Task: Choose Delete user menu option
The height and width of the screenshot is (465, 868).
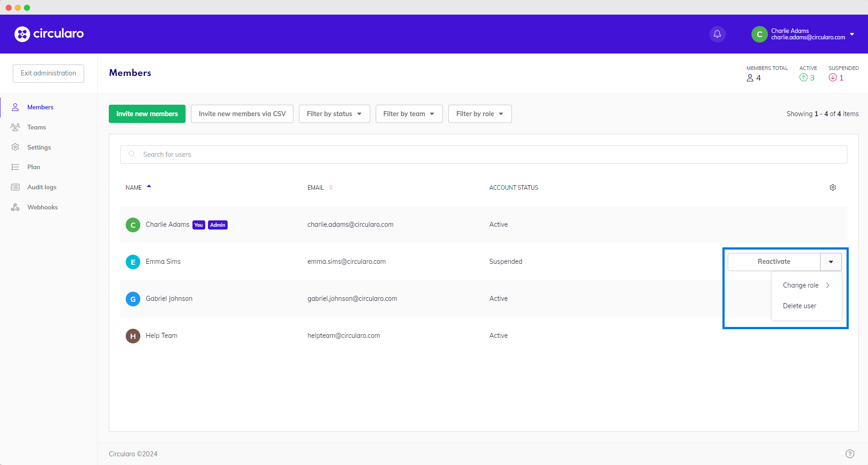Action: pyautogui.click(x=799, y=306)
